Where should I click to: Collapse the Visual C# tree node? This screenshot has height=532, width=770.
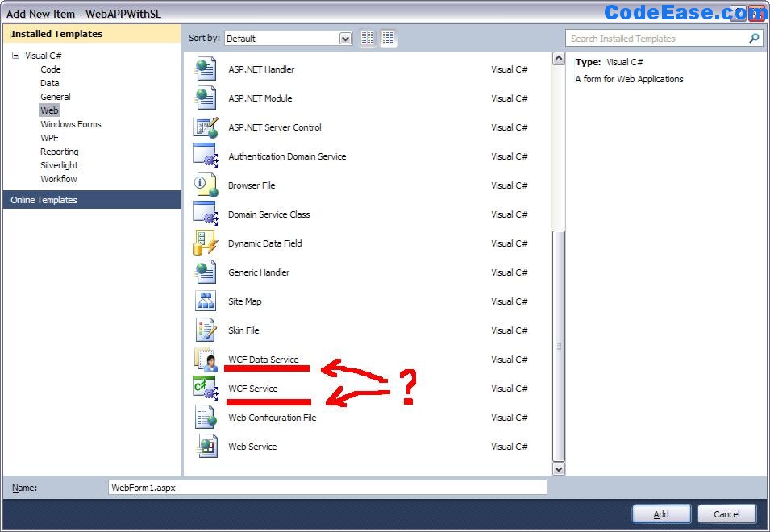coord(15,56)
